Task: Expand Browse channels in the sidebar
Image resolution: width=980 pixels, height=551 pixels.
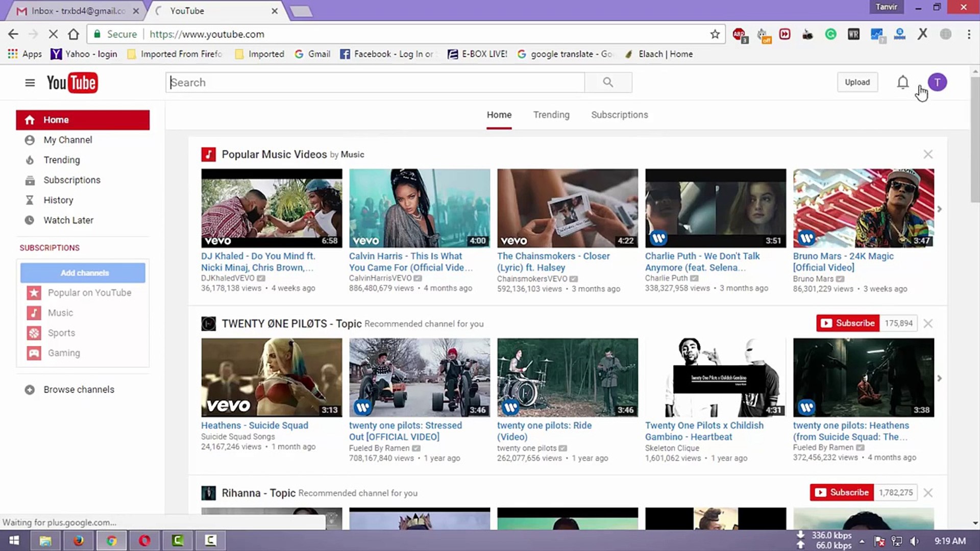Action: (78, 389)
